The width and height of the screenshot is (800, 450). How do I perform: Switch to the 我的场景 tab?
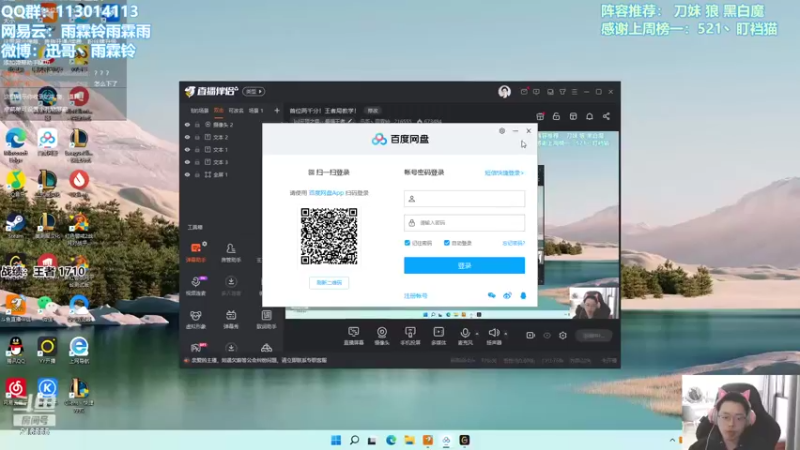[199, 110]
